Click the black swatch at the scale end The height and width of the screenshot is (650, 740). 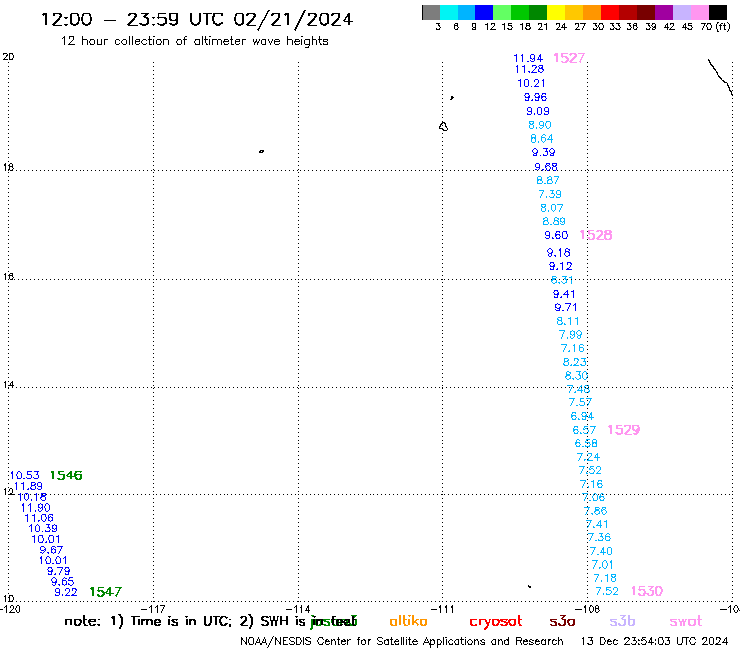(718, 12)
